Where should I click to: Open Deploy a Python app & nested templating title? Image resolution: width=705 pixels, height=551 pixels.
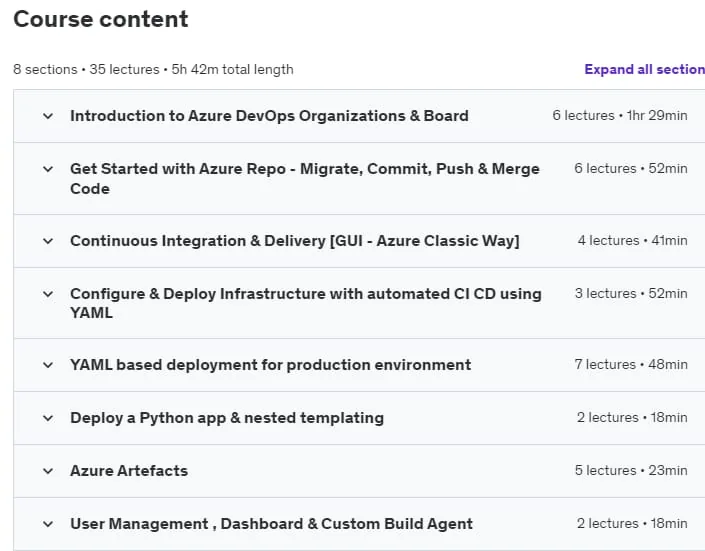click(x=227, y=418)
